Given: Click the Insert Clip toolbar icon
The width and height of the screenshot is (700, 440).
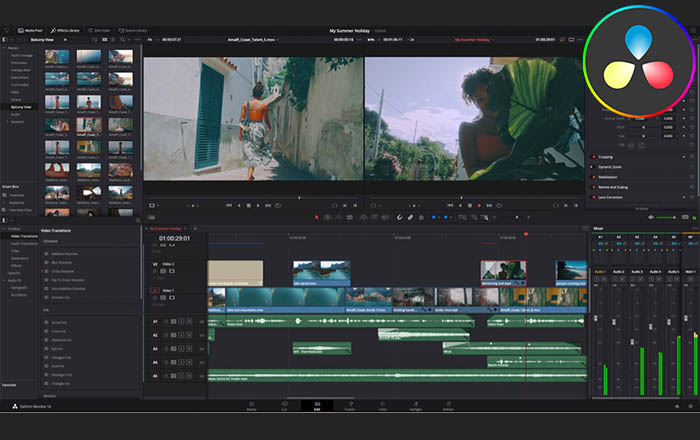Looking at the screenshot, I should tap(364, 217).
